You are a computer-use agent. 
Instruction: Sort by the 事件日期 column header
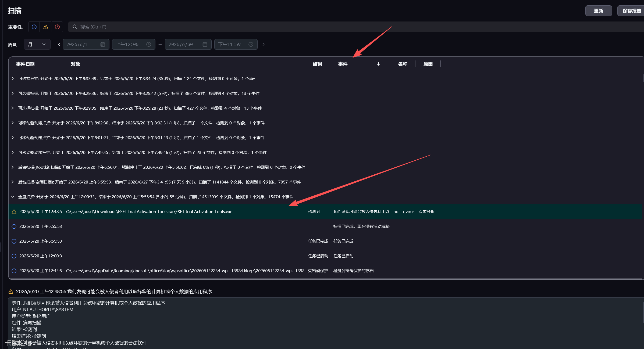pyautogui.click(x=25, y=64)
